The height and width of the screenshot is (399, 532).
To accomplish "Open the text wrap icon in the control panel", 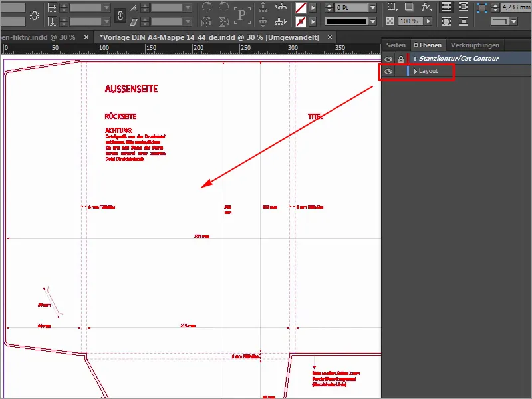I will (x=446, y=7).
